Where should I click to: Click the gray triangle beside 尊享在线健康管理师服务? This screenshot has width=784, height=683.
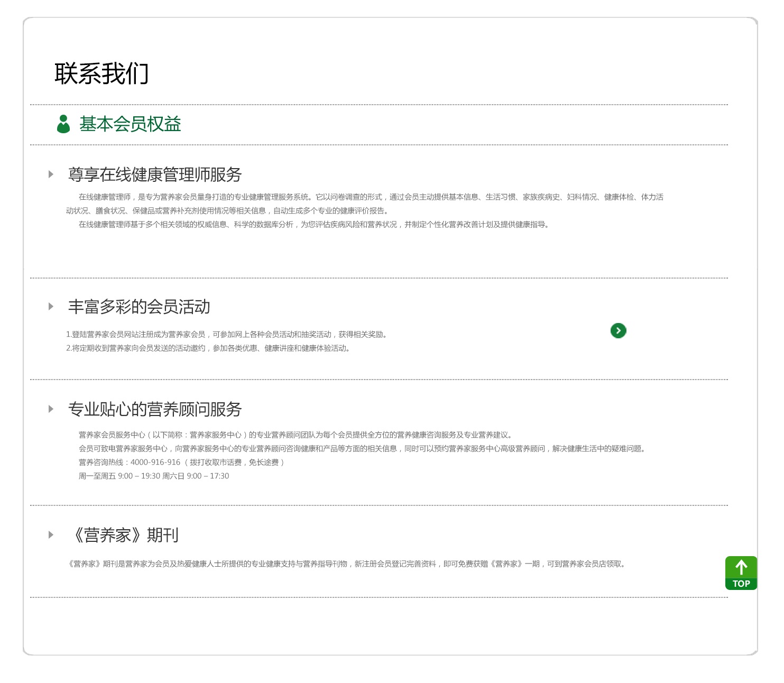[51, 173]
